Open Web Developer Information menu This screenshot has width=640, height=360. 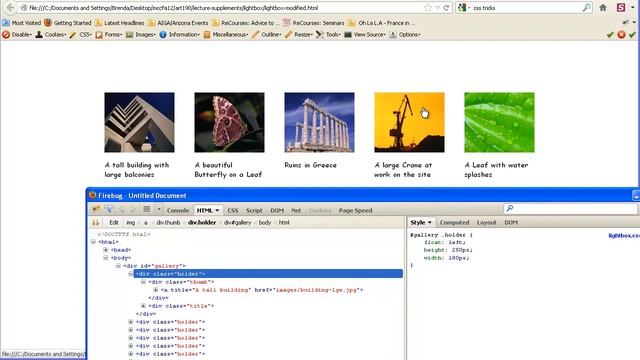(x=180, y=35)
